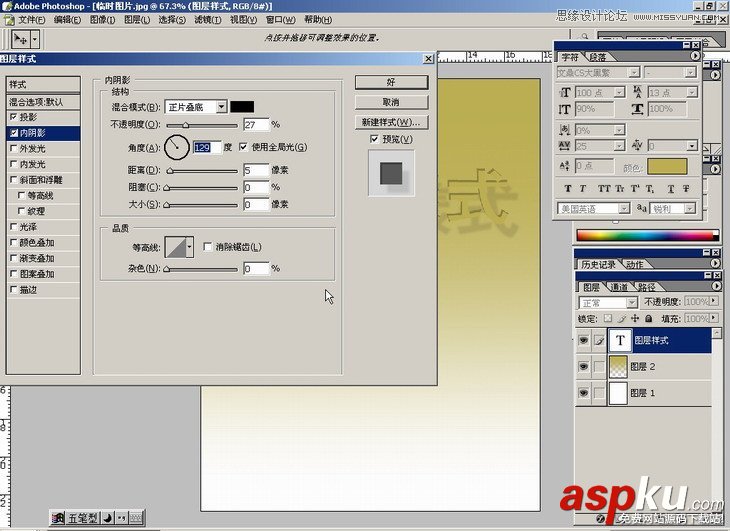The image size is (730, 531).
Task: Hide the 图层样式 text layer eye
Action: [583, 341]
